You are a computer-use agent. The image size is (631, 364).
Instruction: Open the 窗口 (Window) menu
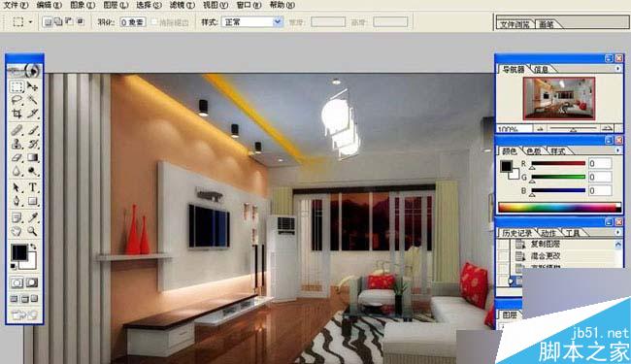click(x=249, y=5)
